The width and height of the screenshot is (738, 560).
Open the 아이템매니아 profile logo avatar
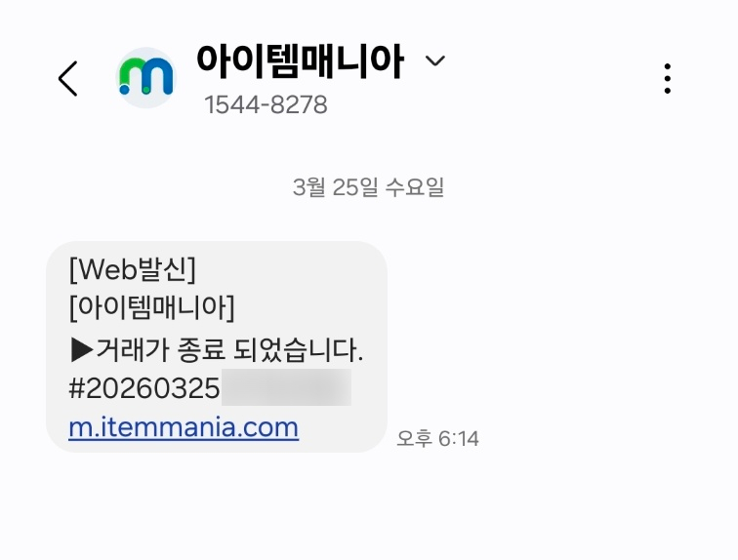coord(145,78)
